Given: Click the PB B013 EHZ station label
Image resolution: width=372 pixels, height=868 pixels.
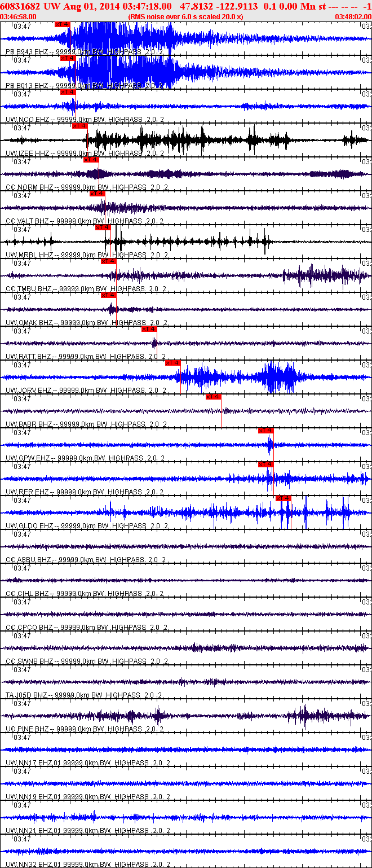Looking at the screenshot, I should 84,86.
